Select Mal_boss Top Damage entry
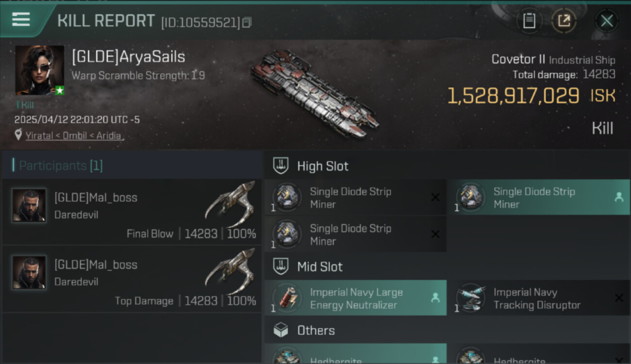Screen dimensions: 631x364 pos(131,279)
